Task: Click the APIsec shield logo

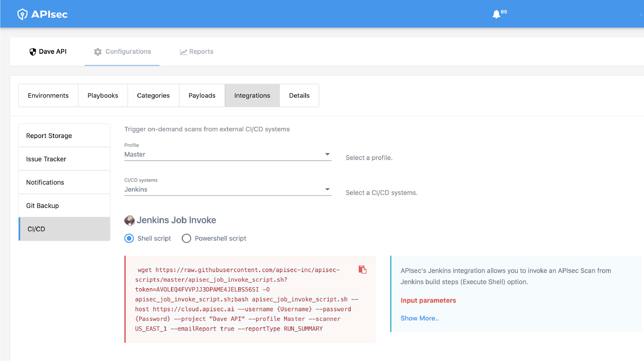Action: click(22, 14)
